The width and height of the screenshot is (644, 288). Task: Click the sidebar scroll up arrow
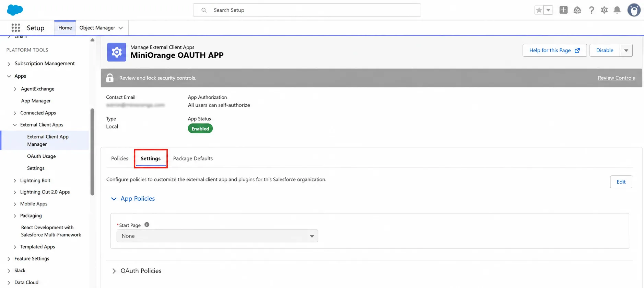click(x=92, y=40)
